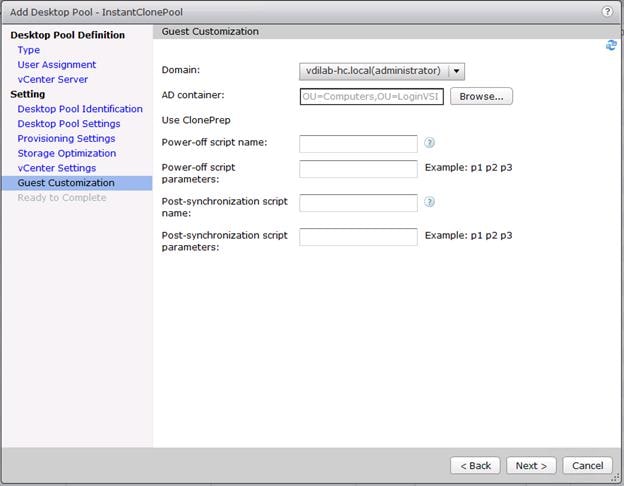Click the Setting heading in sidebar

click(27, 94)
